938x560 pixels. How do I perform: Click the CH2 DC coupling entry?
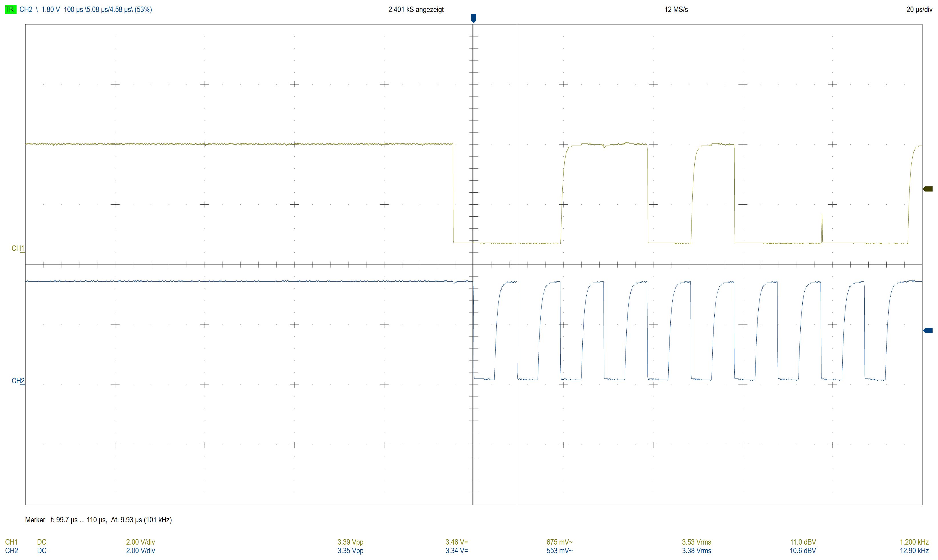41,551
